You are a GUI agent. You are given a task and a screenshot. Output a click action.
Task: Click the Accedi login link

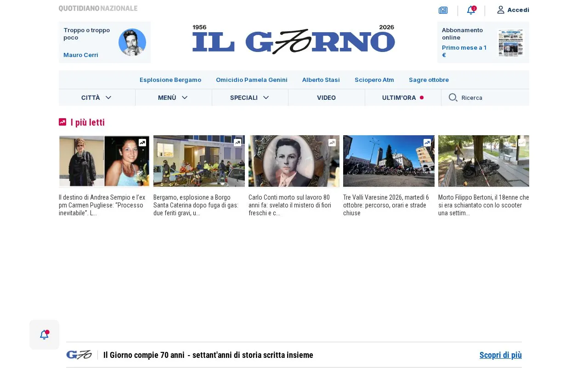pos(518,10)
